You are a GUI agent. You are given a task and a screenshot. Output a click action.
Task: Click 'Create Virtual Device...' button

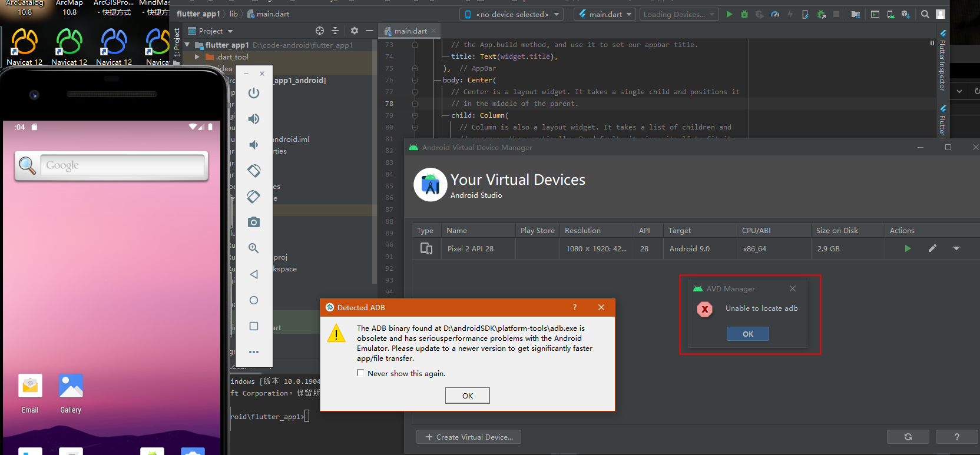click(x=469, y=437)
